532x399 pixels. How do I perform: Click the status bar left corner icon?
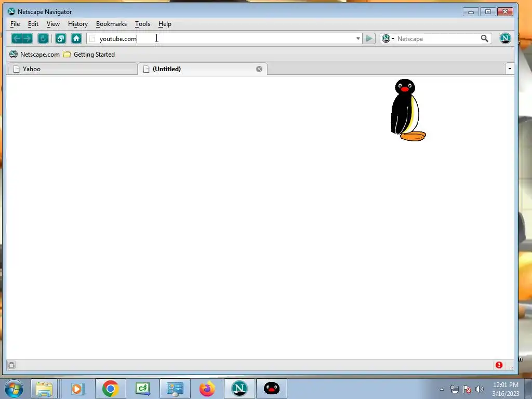11,365
